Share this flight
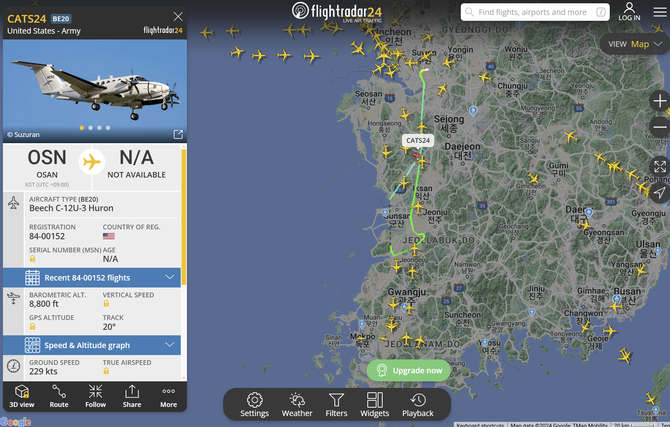 pyautogui.click(x=132, y=395)
